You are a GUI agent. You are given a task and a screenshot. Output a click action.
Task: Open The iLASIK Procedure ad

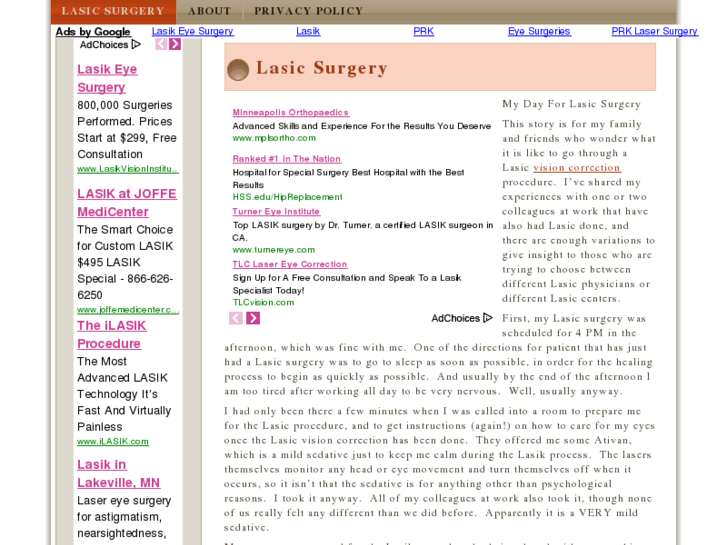(x=111, y=334)
